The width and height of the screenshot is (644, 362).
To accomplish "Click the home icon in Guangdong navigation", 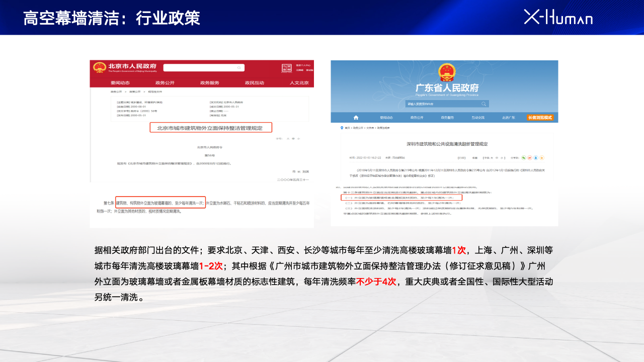I will (x=356, y=118).
